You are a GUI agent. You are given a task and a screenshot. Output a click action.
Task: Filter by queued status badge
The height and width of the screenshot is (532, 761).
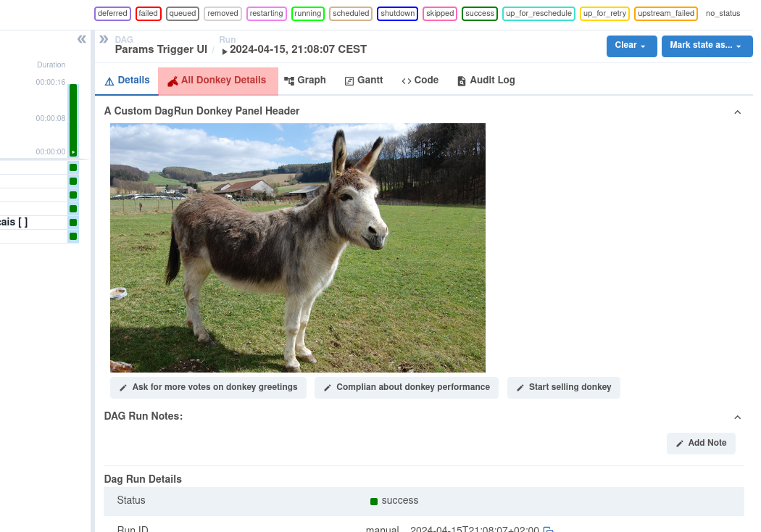tap(183, 14)
